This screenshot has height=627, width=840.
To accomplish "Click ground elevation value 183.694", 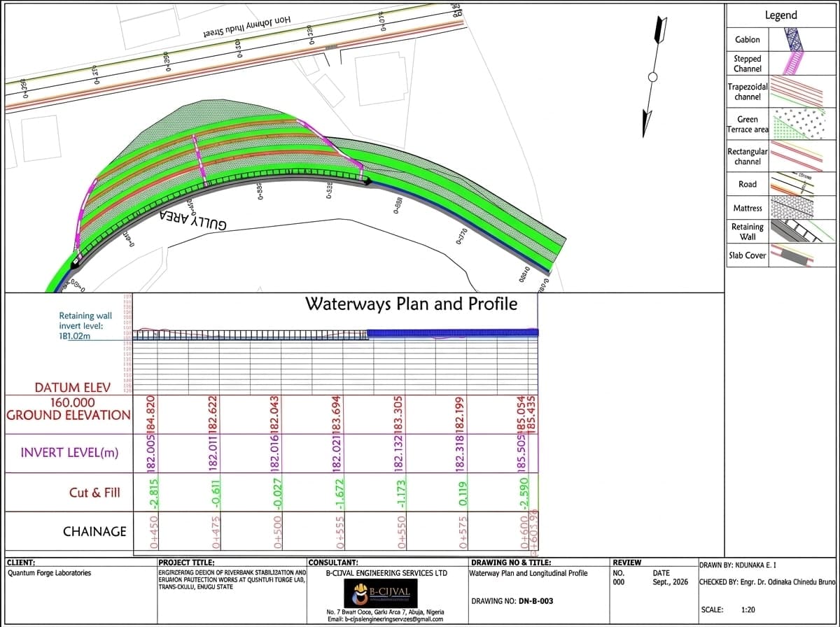I will [x=337, y=415].
